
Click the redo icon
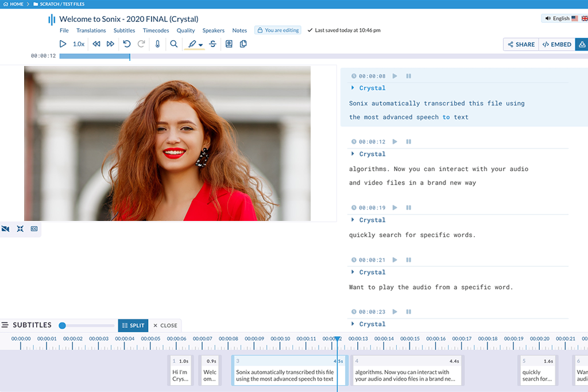pyautogui.click(x=141, y=44)
